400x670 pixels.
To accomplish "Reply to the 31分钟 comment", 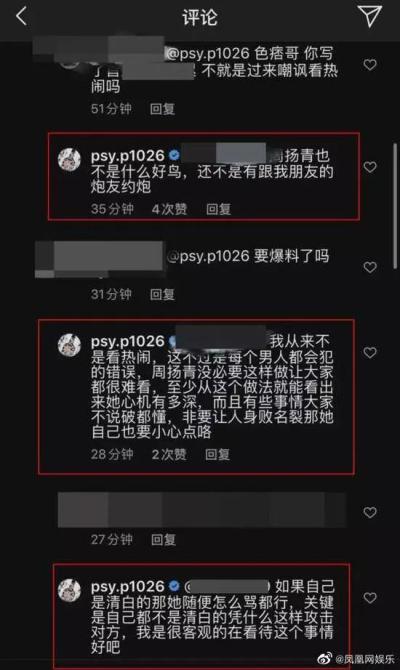I will click(162, 294).
